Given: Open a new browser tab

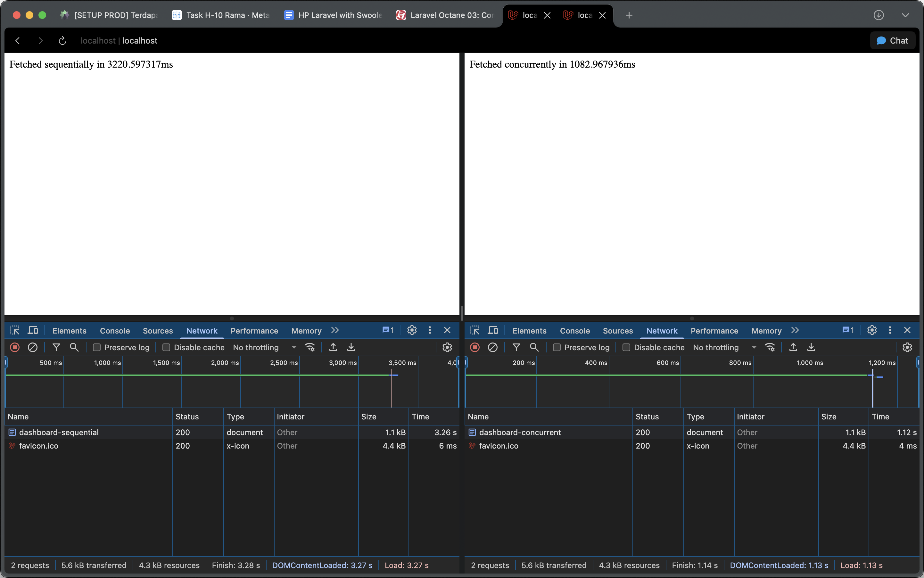Looking at the screenshot, I should click(629, 15).
